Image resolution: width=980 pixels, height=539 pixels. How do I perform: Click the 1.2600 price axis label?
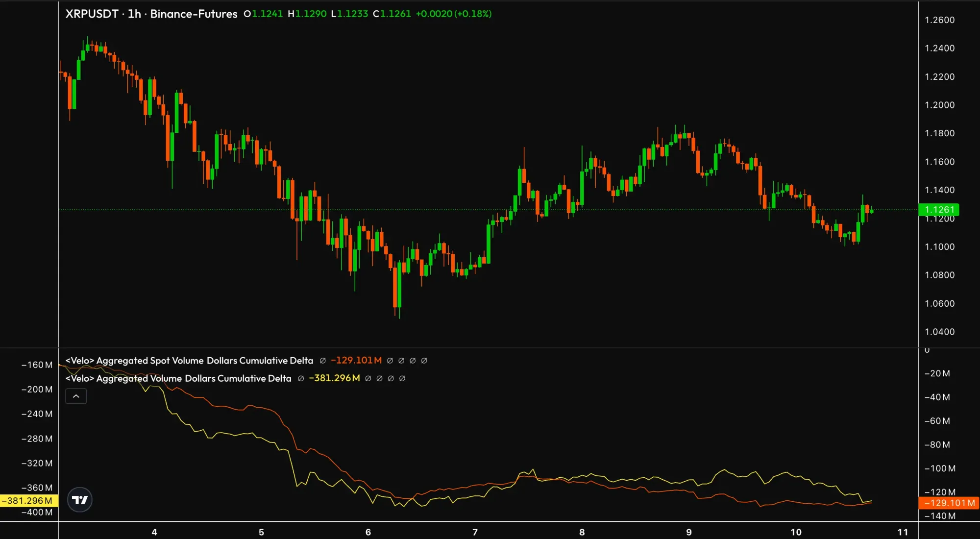[x=939, y=20]
